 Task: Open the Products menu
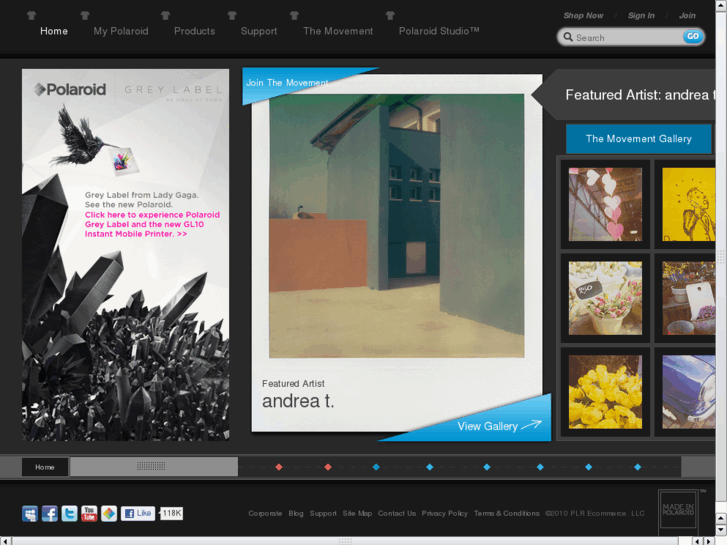pos(194,31)
